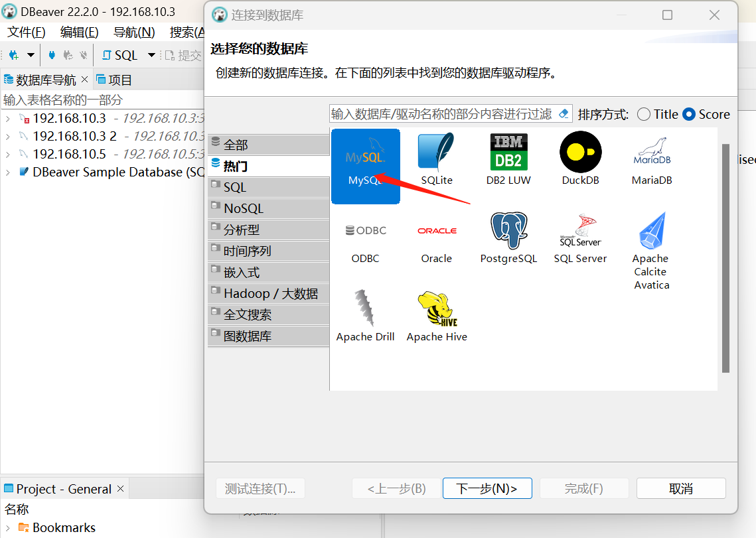Select the 分析型 category

[x=269, y=230]
